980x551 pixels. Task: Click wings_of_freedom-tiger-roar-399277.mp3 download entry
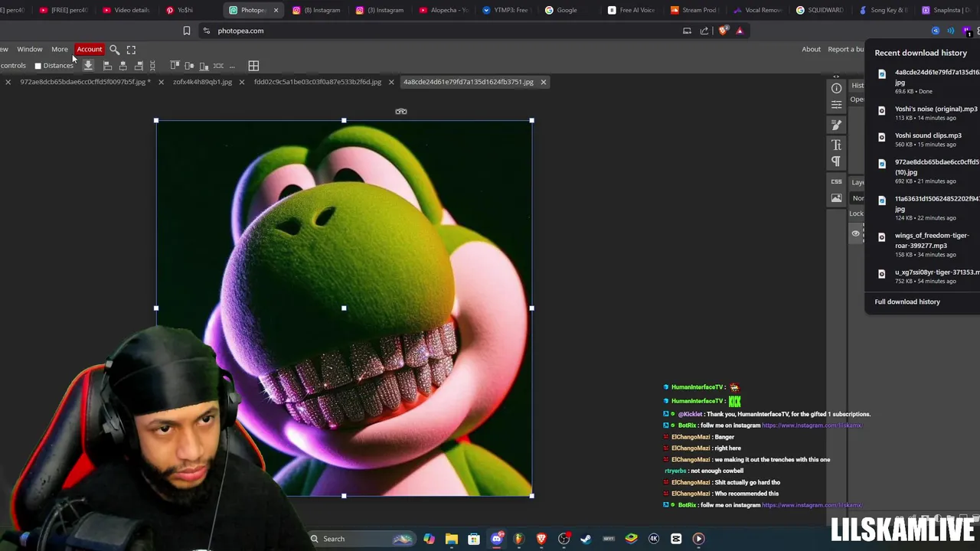[926, 244]
